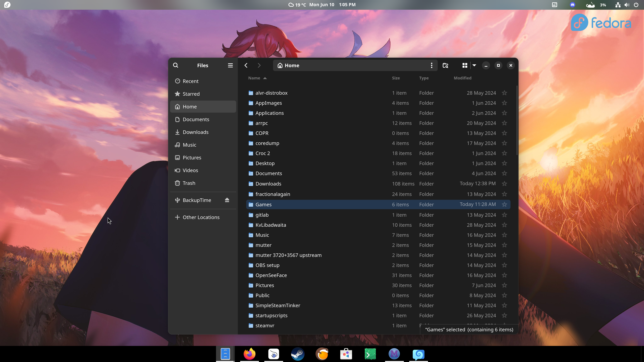Open view options dropdown arrow
The image size is (644, 362).
click(474, 66)
